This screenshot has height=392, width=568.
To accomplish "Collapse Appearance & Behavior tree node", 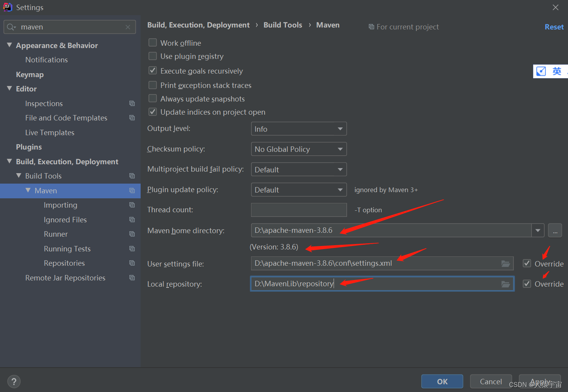I will pos(9,45).
